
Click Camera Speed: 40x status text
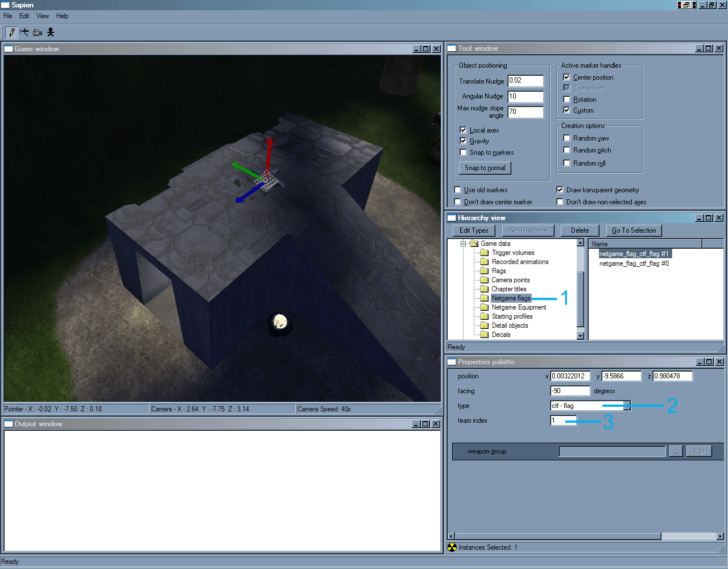pos(324,409)
